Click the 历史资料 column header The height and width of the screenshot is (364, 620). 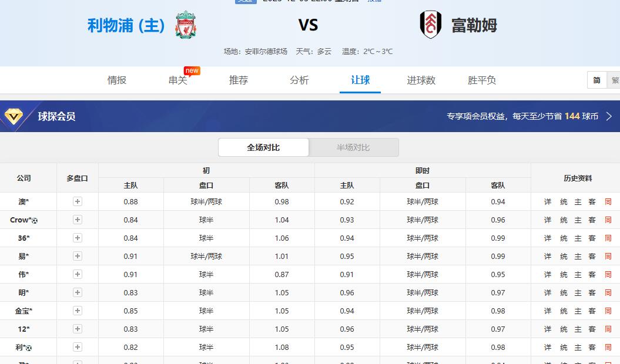pos(578,178)
